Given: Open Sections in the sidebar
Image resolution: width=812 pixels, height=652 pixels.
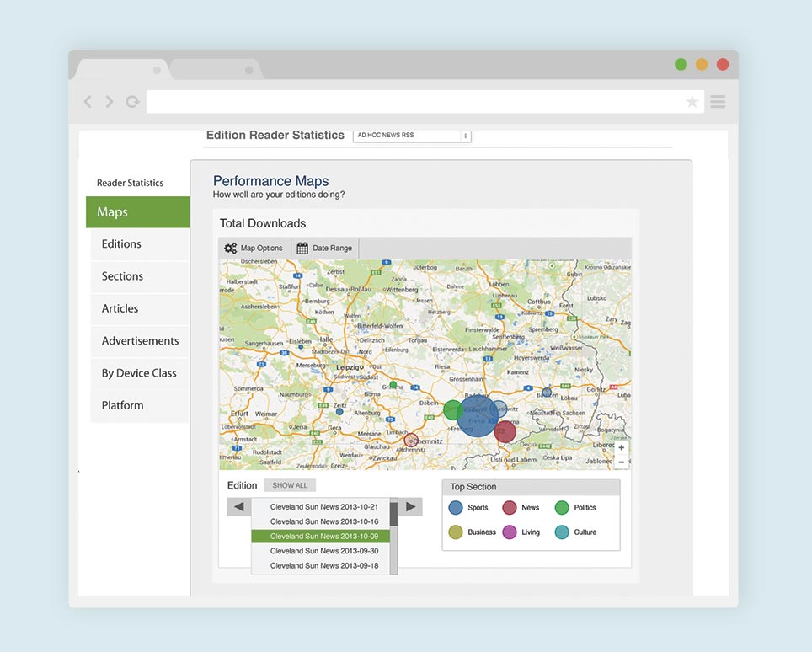Looking at the screenshot, I should pyautogui.click(x=140, y=276).
